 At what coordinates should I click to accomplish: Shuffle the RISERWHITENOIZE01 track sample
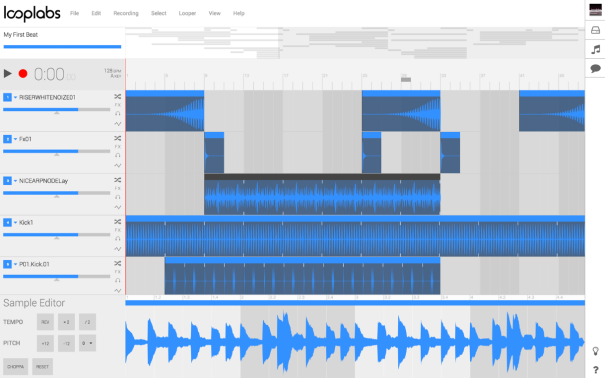point(118,96)
